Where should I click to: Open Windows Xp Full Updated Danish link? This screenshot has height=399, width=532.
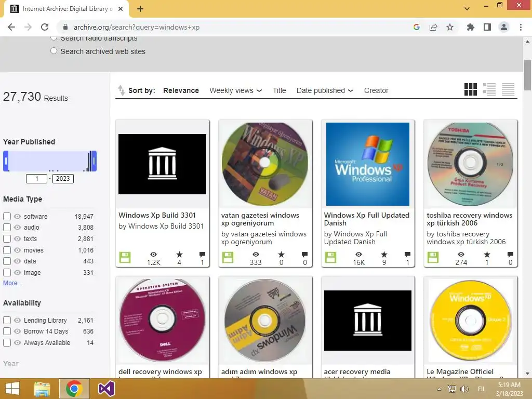coord(367,219)
